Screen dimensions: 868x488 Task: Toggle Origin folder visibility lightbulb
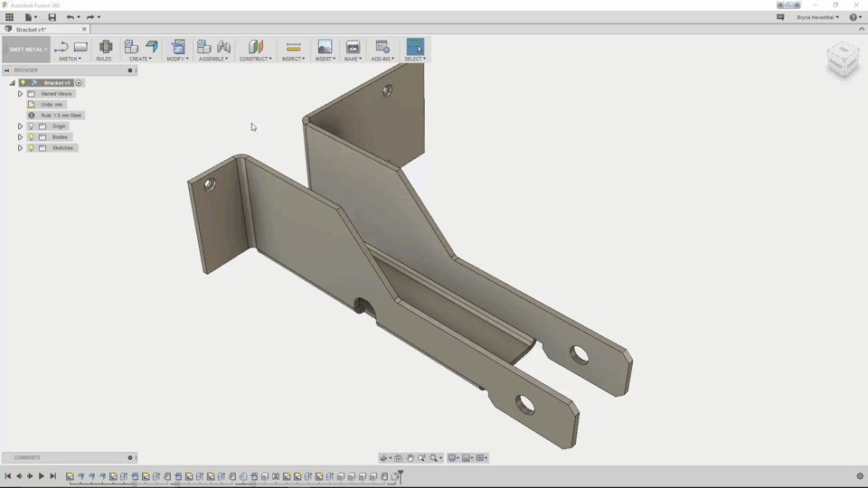pos(31,127)
